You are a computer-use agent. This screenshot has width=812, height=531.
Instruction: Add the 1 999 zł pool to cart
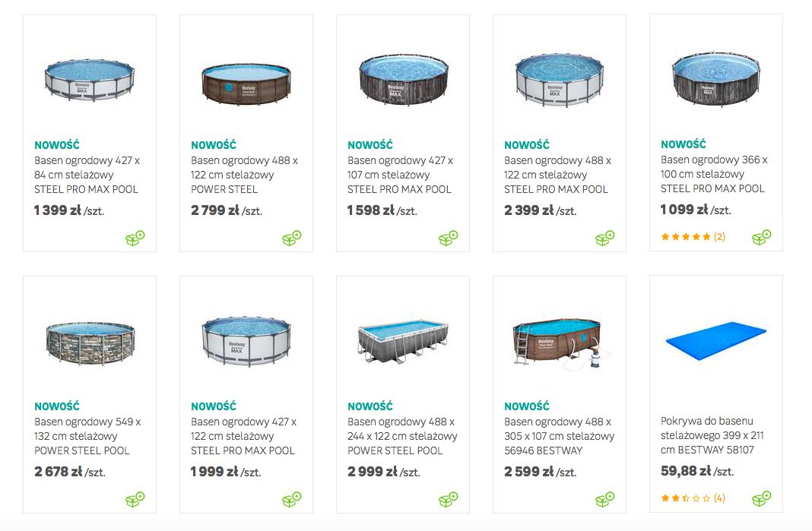(x=291, y=499)
